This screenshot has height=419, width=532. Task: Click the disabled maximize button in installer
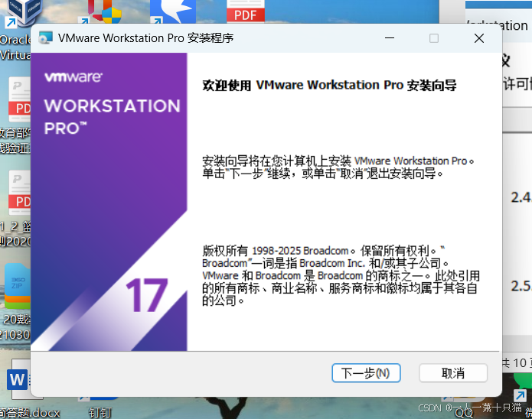pyautogui.click(x=434, y=38)
